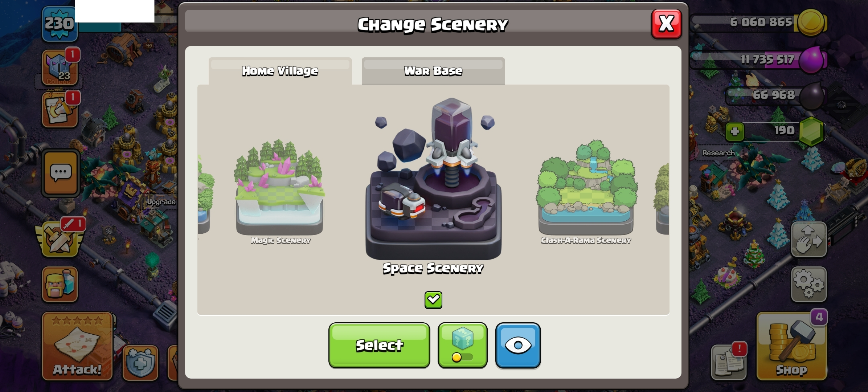
Task: Tap the Attack! map button
Action: [77, 346]
